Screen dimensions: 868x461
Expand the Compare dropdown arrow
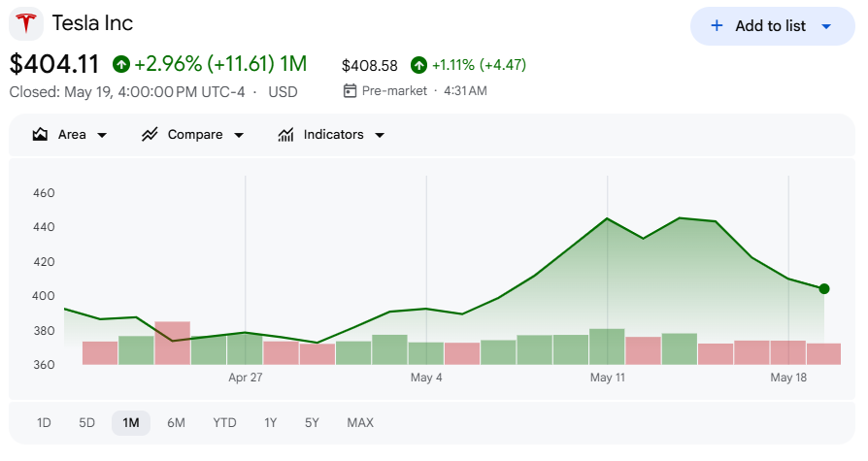pyautogui.click(x=239, y=135)
